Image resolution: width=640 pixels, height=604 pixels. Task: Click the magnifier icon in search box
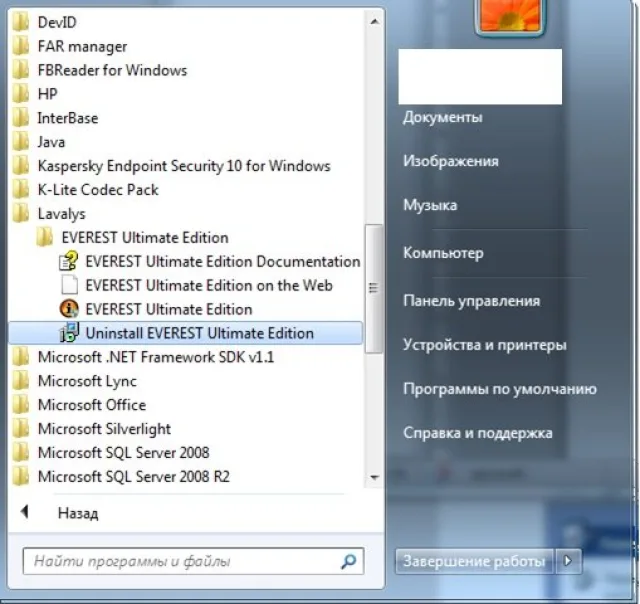(348, 562)
